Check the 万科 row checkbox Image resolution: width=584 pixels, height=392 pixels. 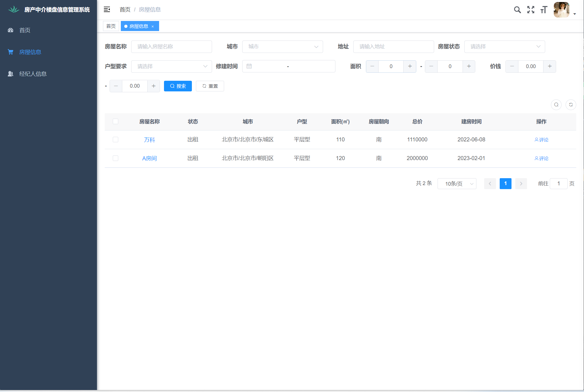pos(116,140)
